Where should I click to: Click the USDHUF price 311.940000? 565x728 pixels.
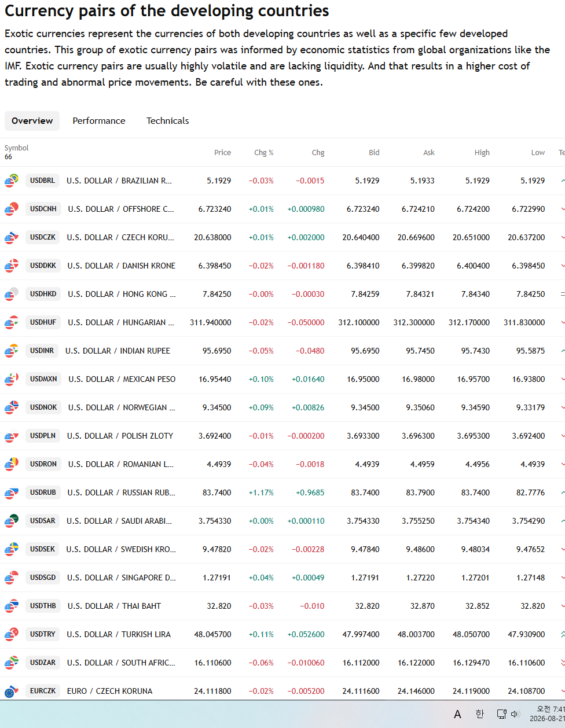coord(210,322)
